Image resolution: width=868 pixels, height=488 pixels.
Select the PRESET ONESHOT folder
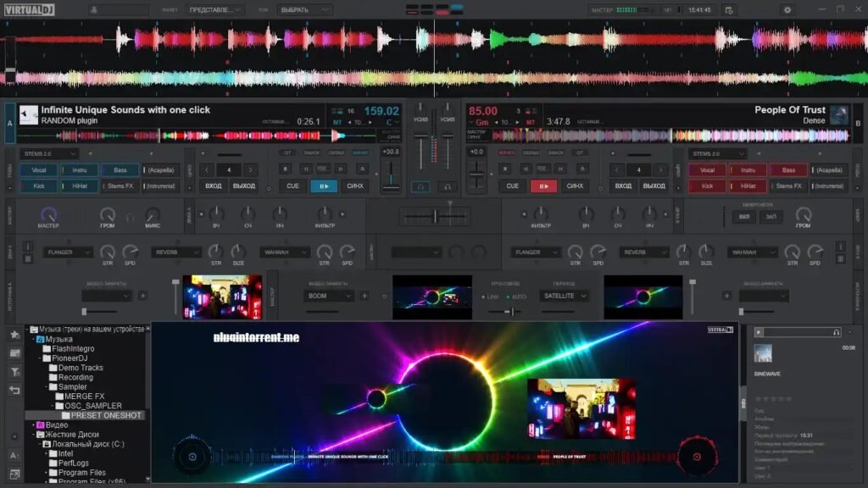pyautogui.click(x=106, y=415)
